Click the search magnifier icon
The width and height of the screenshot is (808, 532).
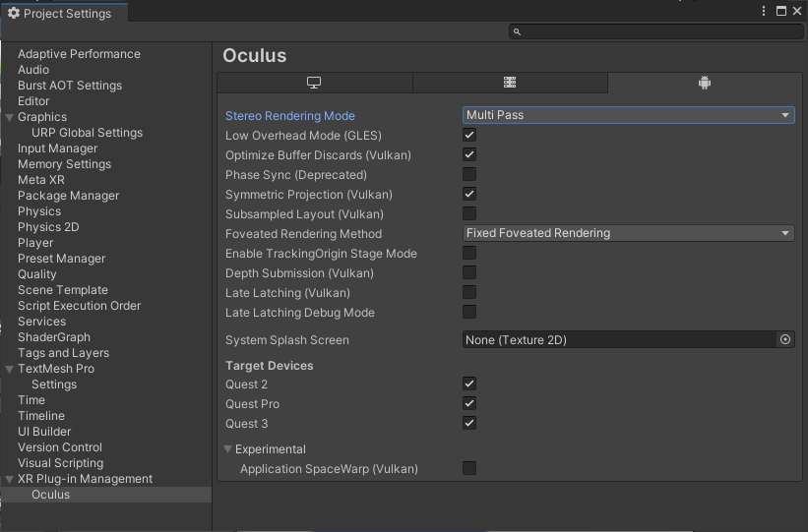[517, 32]
